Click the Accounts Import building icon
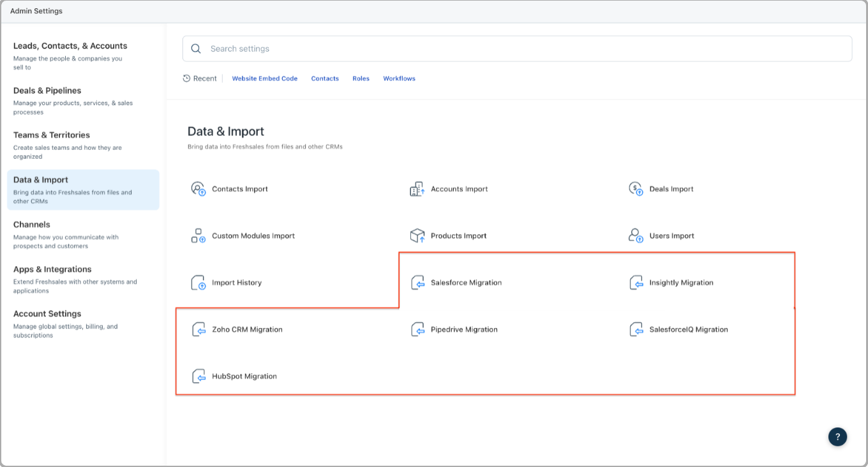The width and height of the screenshot is (868, 467). pos(417,189)
